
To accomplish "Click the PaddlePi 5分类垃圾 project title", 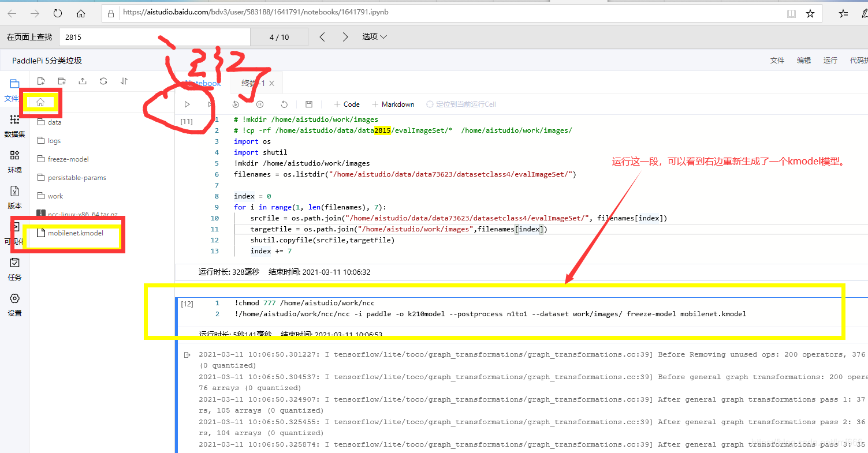I will (47, 61).
